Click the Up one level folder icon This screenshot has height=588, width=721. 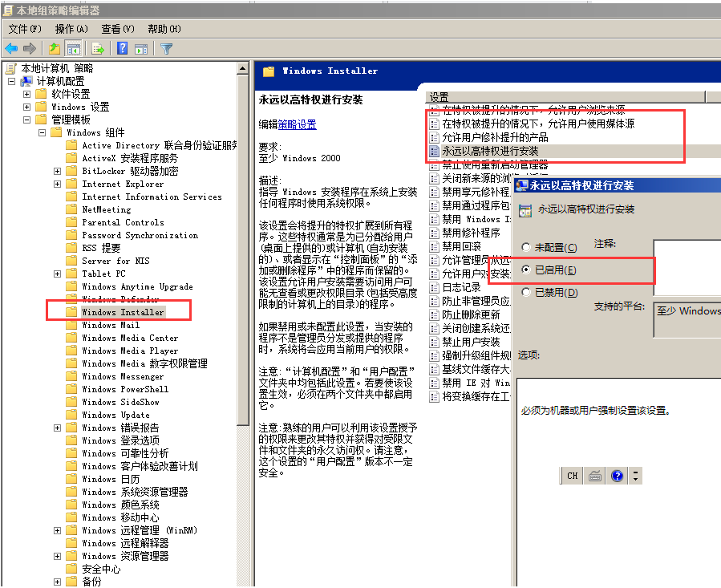pyautogui.click(x=55, y=48)
